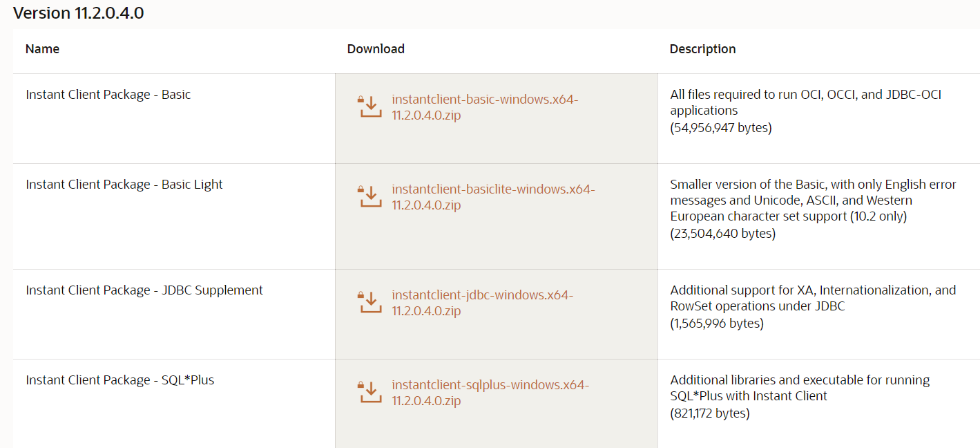Click the download icon for Basic package
Image resolution: width=980 pixels, height=448 pixels.
coord(370,106)
